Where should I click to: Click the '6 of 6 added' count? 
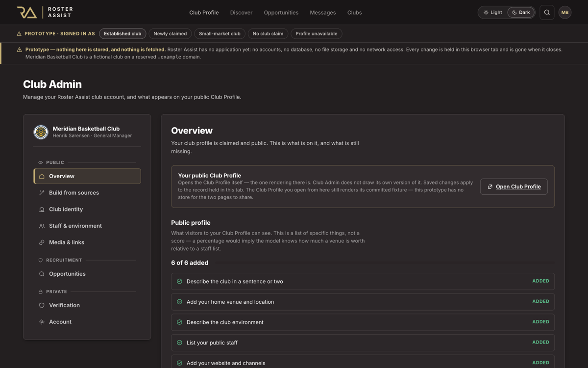[190, 263]
